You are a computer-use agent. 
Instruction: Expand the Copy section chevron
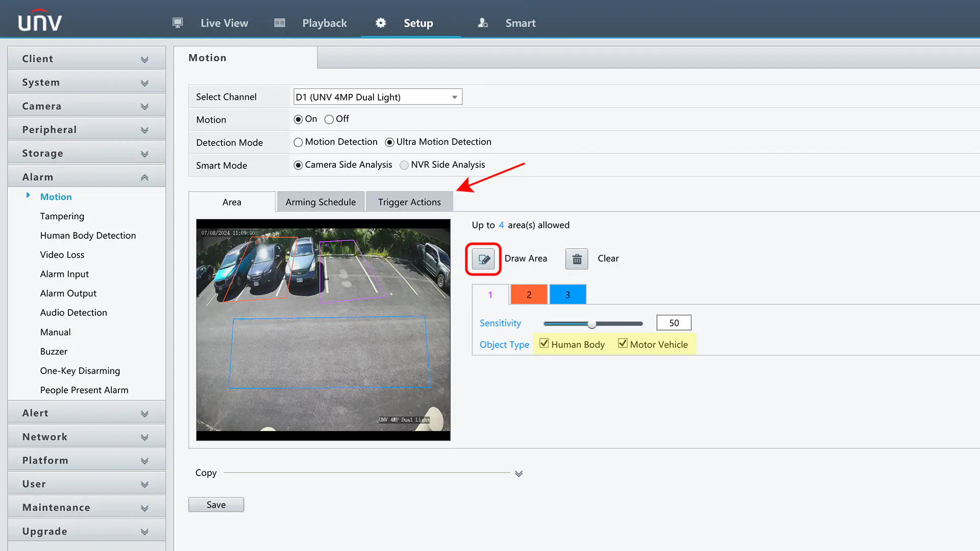pyautogui.click(x=519, y=473)
